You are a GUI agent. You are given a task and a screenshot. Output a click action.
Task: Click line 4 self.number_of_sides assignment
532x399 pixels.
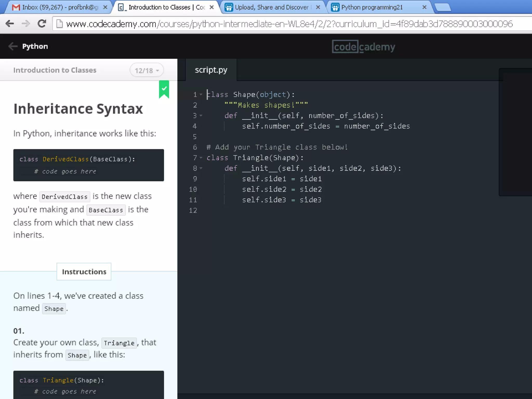click(326, 126)
